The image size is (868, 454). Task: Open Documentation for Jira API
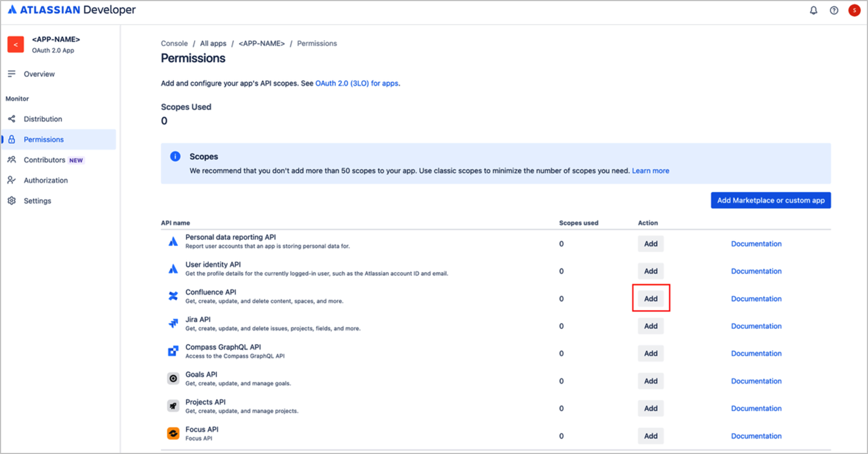click(x=756, y=326)
